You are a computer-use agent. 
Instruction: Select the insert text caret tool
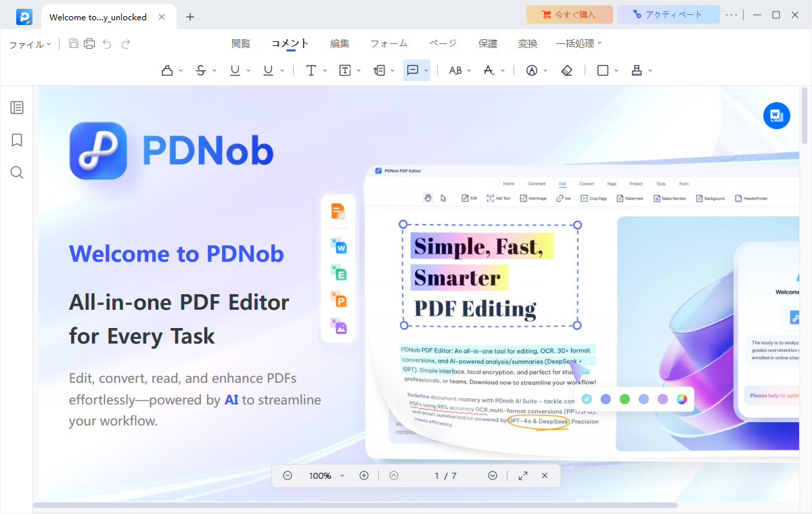tap(489, 70)
